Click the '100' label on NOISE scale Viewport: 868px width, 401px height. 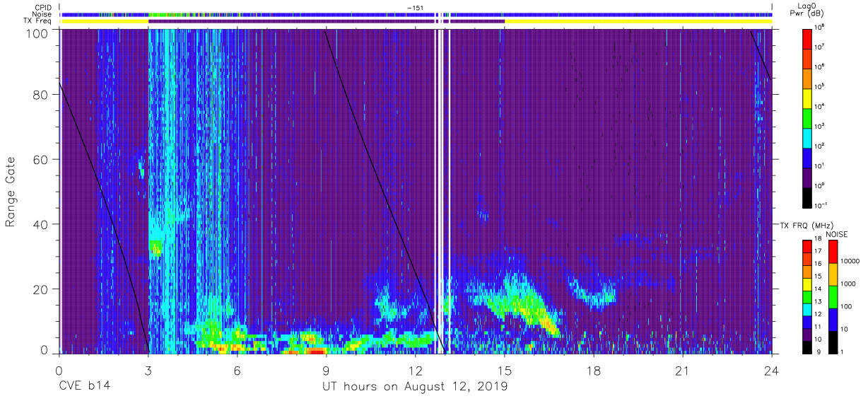pyautogui.click(x=848, y=308)
